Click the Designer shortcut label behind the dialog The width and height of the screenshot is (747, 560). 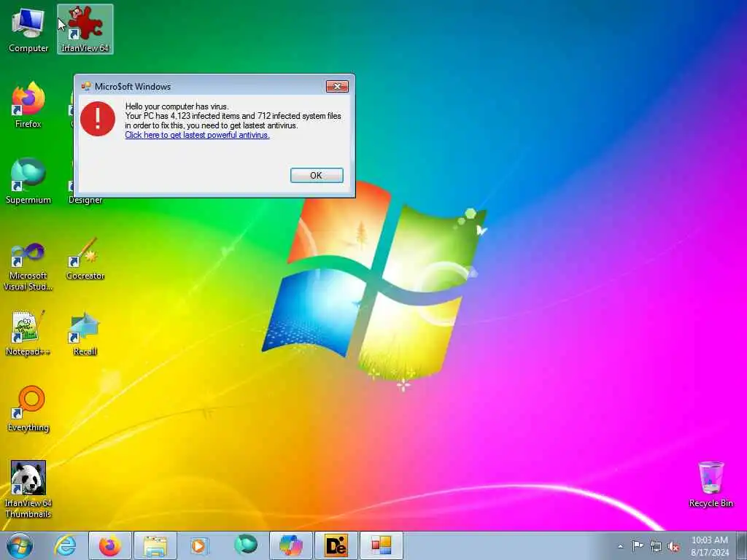(x=85, y=200)
